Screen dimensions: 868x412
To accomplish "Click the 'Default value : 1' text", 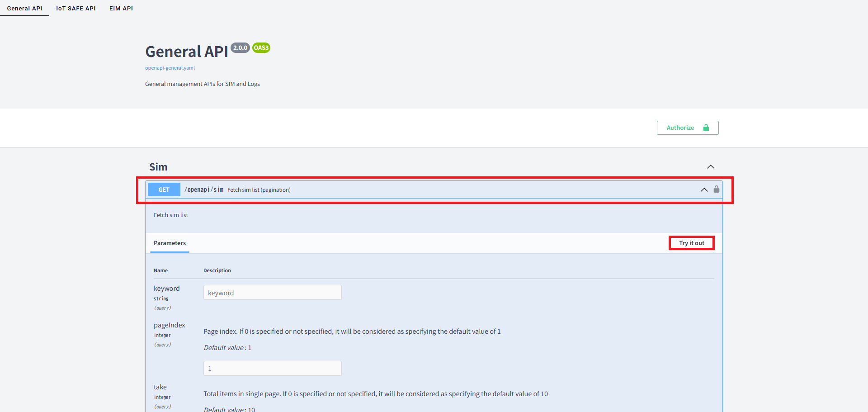I will [227, 348].
